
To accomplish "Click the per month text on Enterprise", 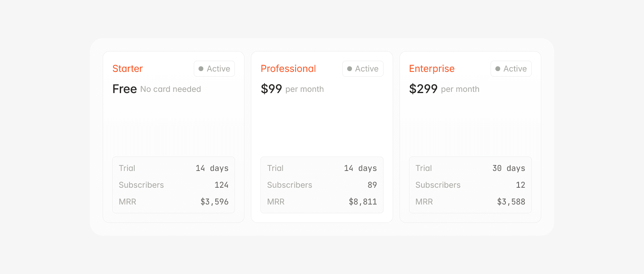I will tap(460, 89).
